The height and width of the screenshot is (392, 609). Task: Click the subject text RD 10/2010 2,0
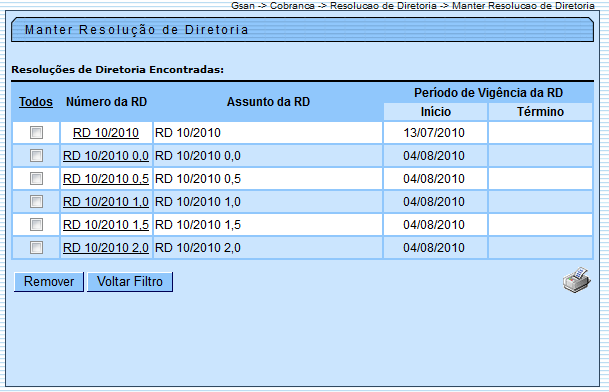click(x=198, y=247)
